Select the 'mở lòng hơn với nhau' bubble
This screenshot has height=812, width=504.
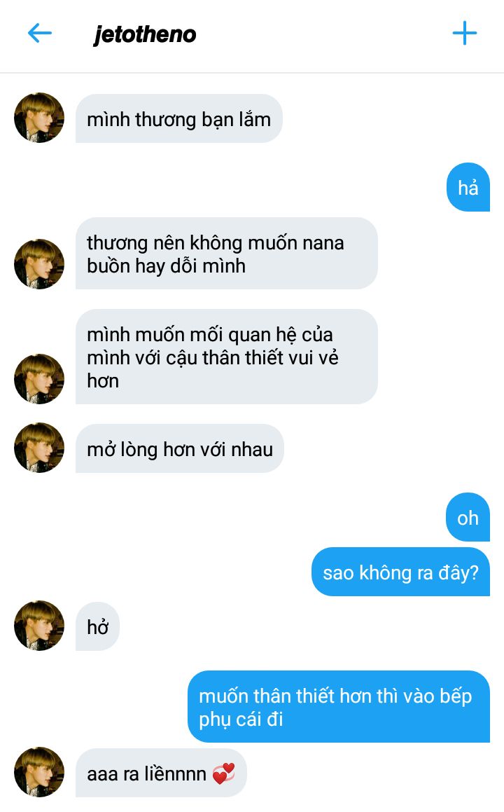click(x=180, y=448)
